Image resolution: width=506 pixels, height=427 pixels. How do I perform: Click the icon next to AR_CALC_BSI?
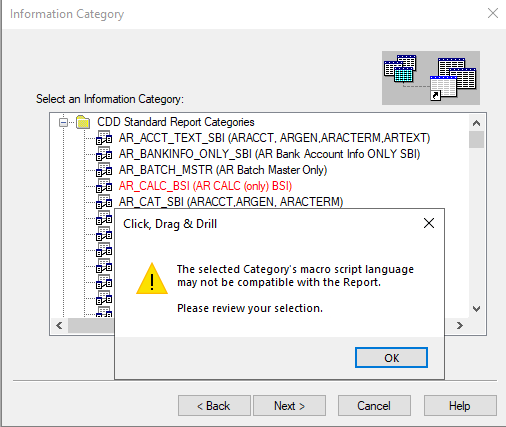click(104, 186)
